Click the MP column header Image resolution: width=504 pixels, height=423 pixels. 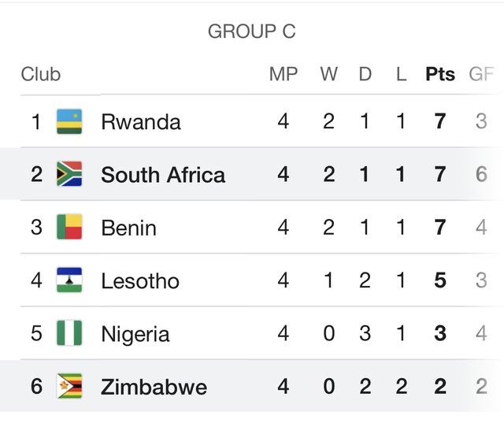[x=283, y=74]
